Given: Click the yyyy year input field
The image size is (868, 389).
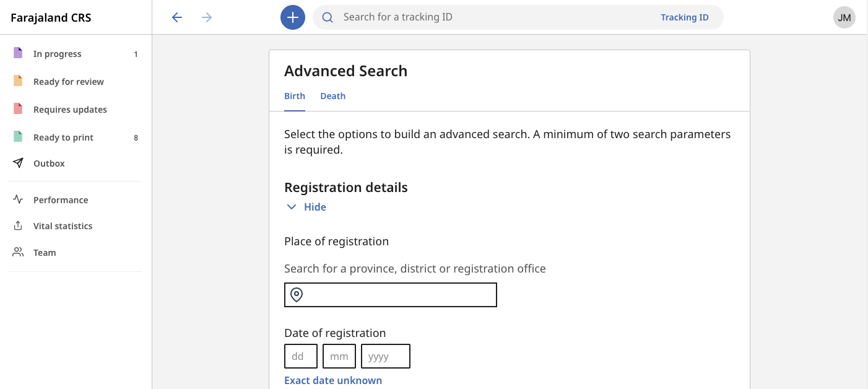Looking at the screenshot, I should click(x=385, y=356).
